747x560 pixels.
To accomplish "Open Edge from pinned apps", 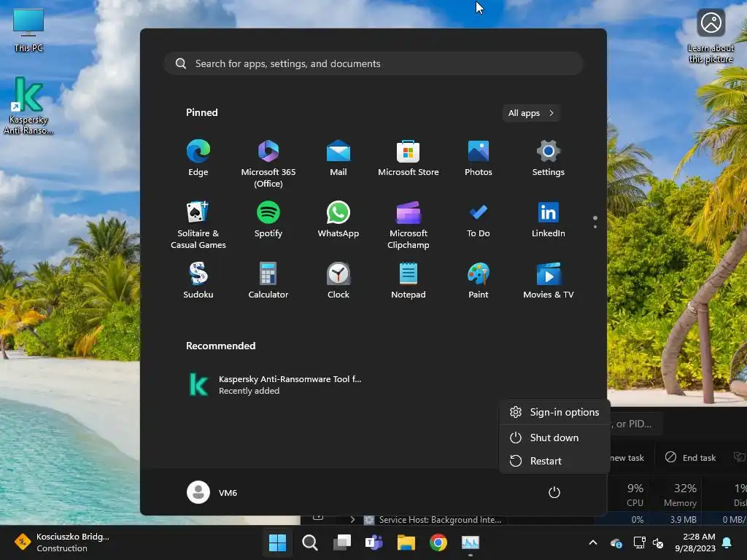I will [198, 158].
